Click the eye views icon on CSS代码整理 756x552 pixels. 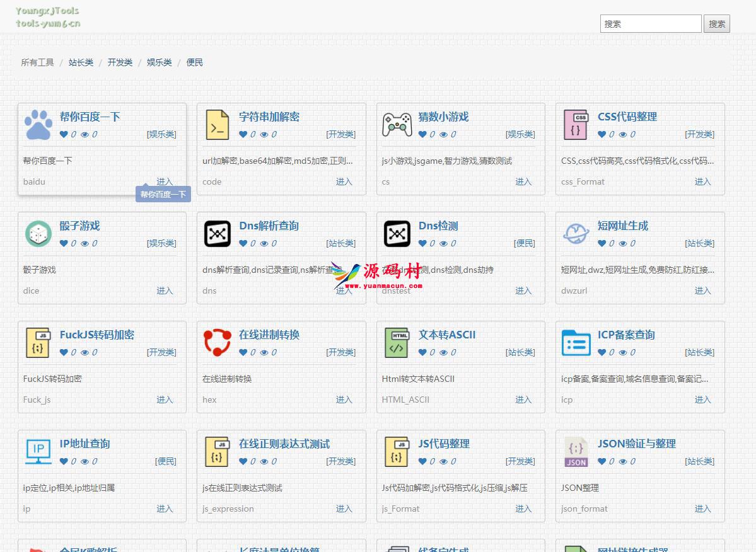(623, 134)
